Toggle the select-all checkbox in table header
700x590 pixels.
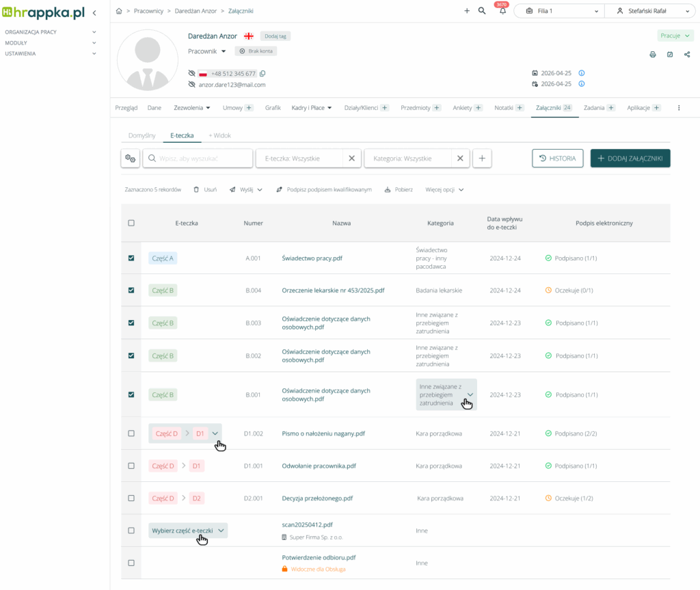(131, 223)
